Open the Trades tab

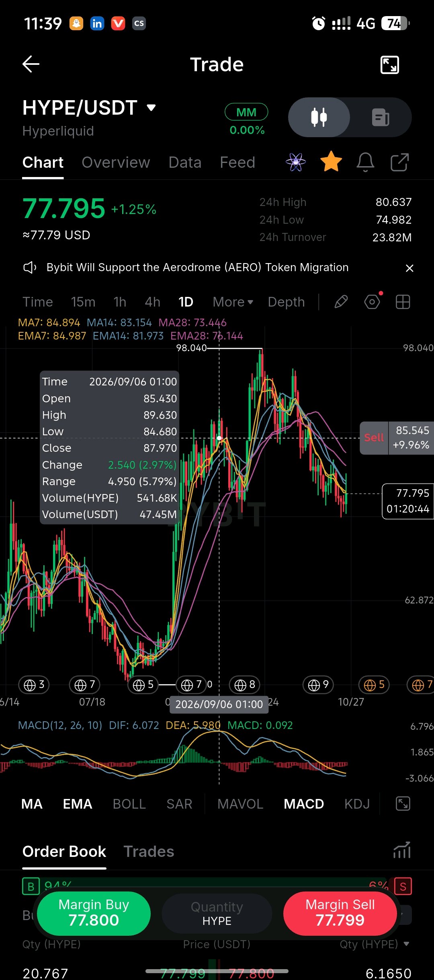[149, 851]
